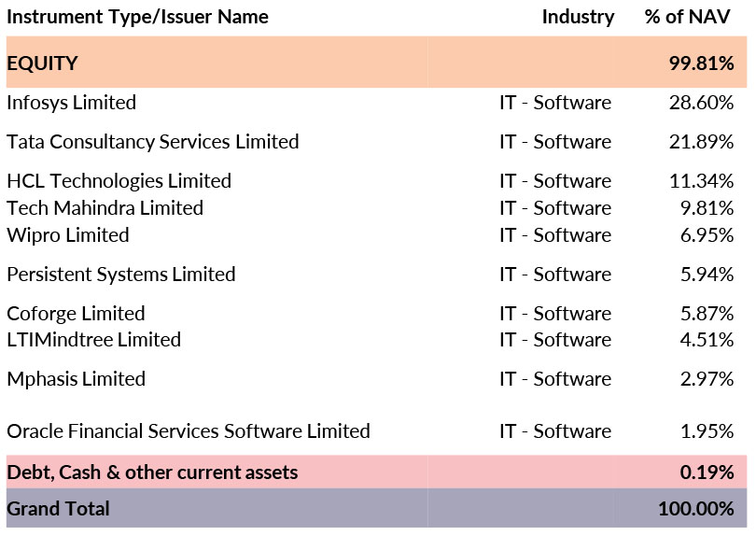
Task: Select the LTIMindtree Limited cell
Action: pyautogui.click(x=93, y=340)
